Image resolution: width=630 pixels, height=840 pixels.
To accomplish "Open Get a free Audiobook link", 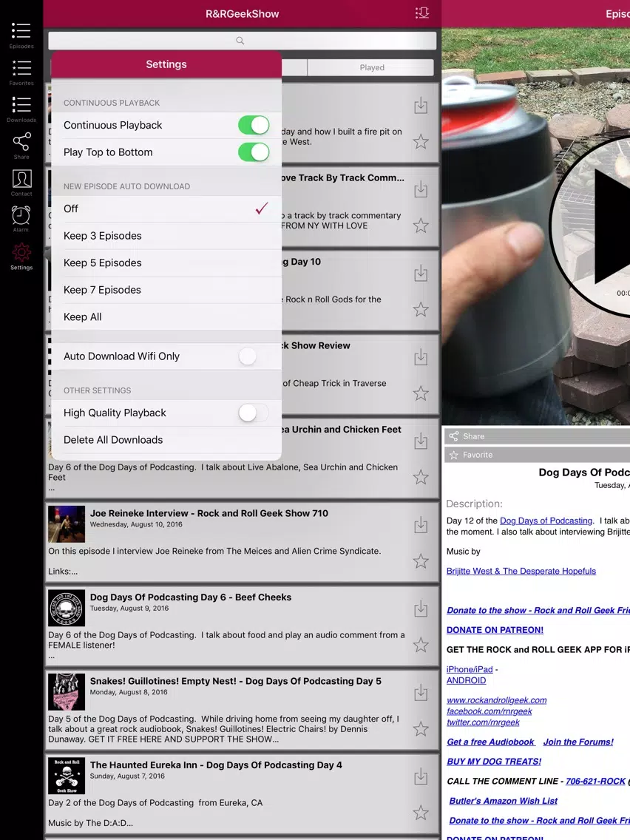I will pos(491,742).
